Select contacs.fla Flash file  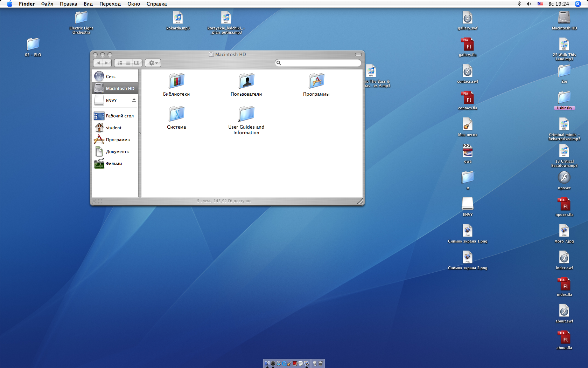(x=468, y=100)
